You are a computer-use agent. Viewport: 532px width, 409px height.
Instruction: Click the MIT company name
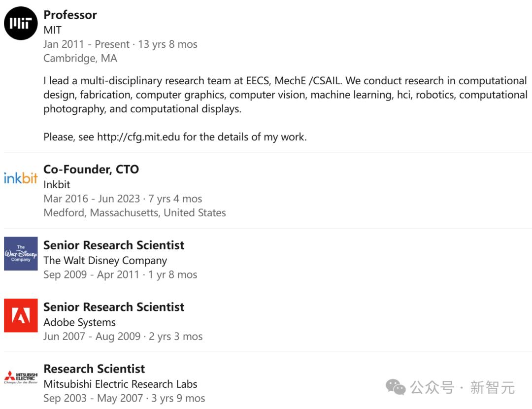point(52,30)
